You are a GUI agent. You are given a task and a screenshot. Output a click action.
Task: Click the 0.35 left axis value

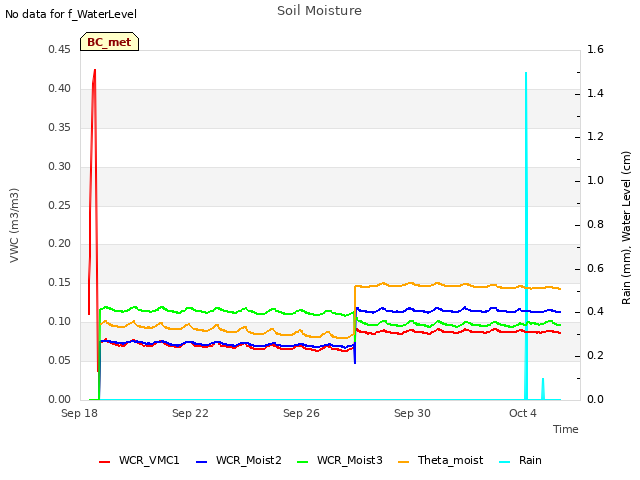point(59,127)
